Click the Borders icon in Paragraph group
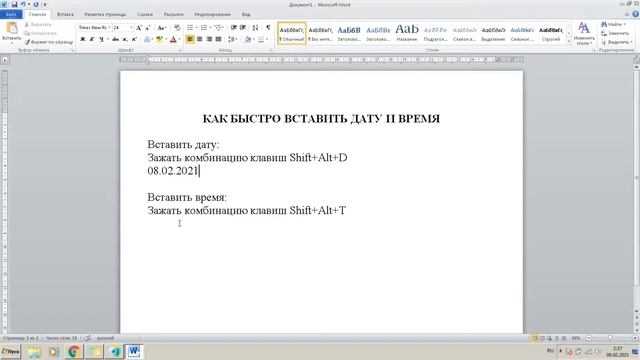 point(261,39)
